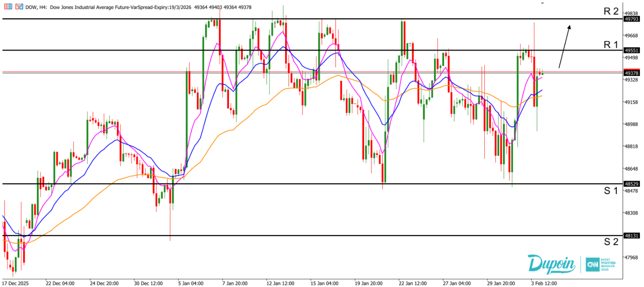This screenshot has width=644, height=287.
Task: Click the 3 Feb 12:00 time label
Action: 544,283
